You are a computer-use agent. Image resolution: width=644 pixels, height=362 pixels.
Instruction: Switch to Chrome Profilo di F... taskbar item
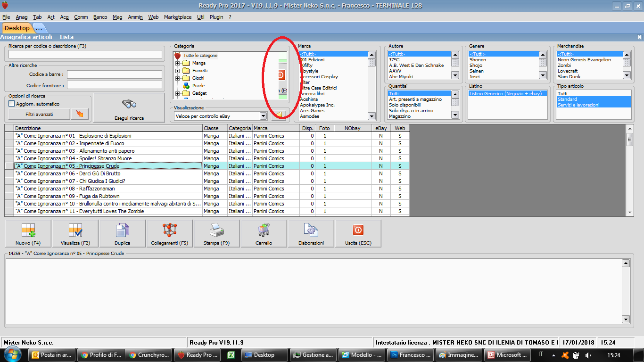(x=101, y=355)
